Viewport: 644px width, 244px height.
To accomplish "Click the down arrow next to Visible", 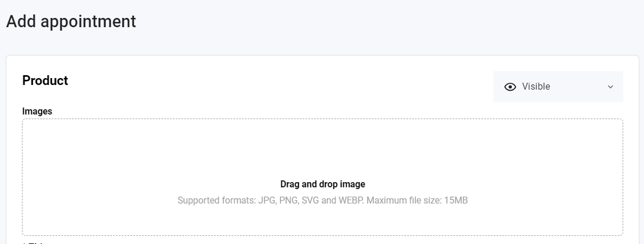I will 611,87.
